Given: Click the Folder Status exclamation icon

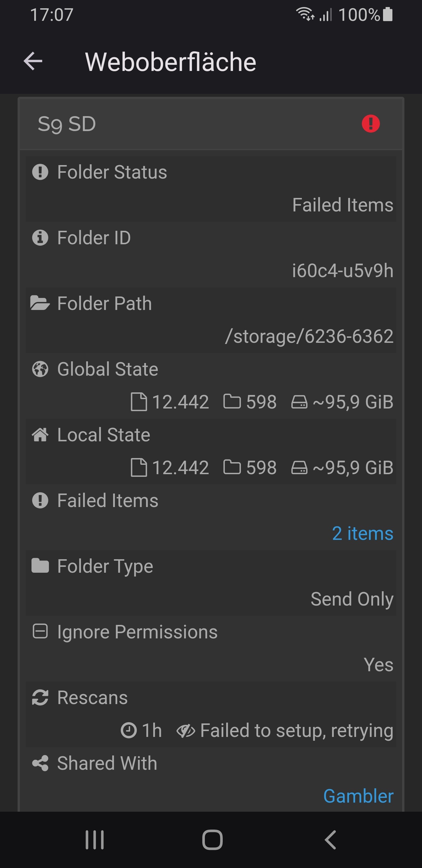Looking at the screenshot, I should tap(40, 172).
